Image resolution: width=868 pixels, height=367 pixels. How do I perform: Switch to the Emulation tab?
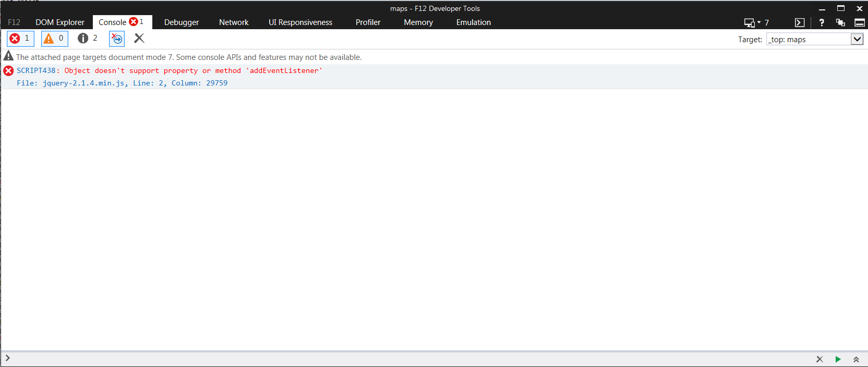tap(474, 22)
